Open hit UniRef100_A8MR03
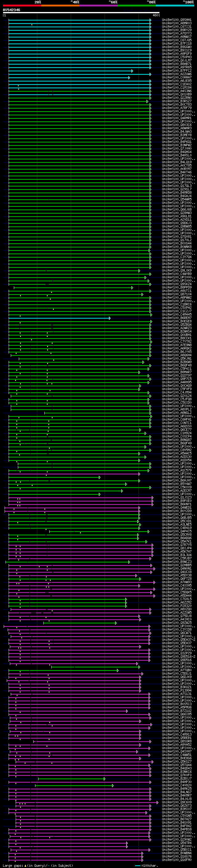The image size is (197, 868). click(177, 23)
